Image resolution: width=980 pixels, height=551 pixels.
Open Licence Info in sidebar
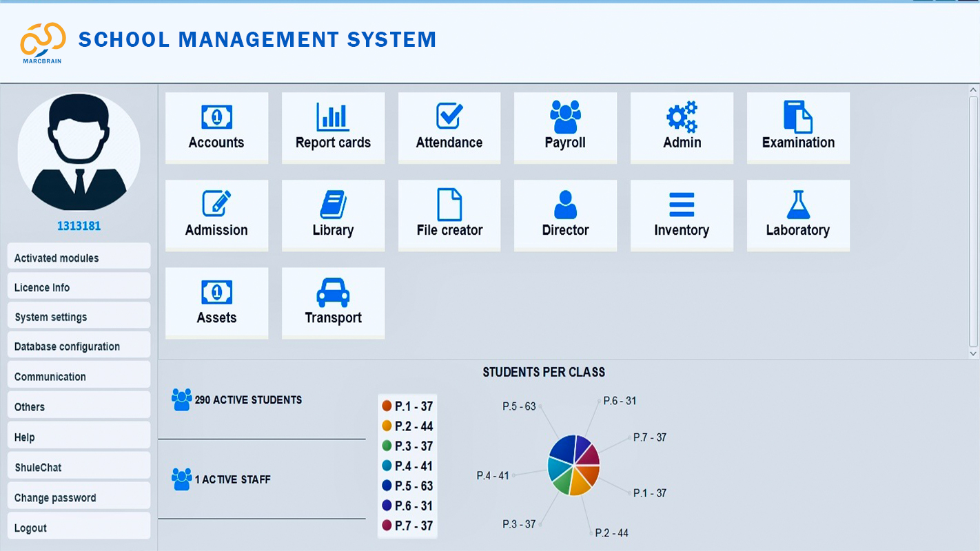click(x=79, y=286)
